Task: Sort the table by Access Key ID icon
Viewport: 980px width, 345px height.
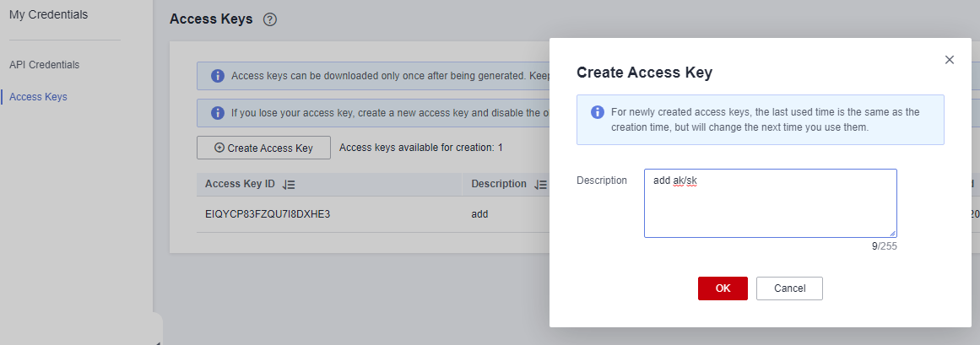Action: coord(288,185)
